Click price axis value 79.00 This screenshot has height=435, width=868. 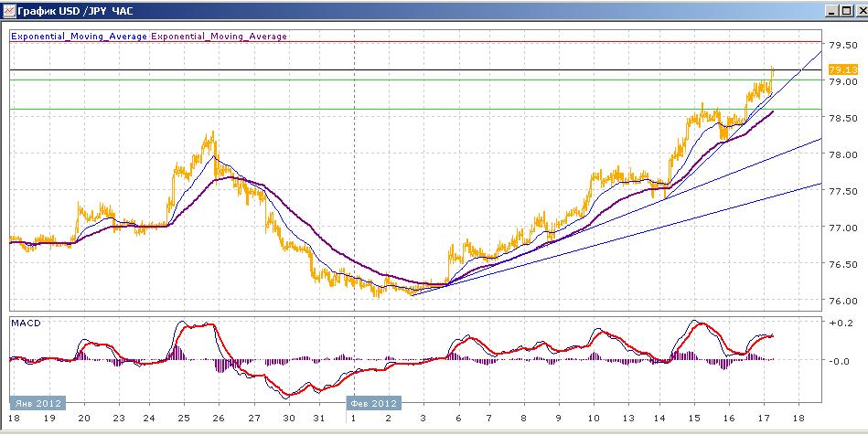pyautogui.click(x=842, y=81)
